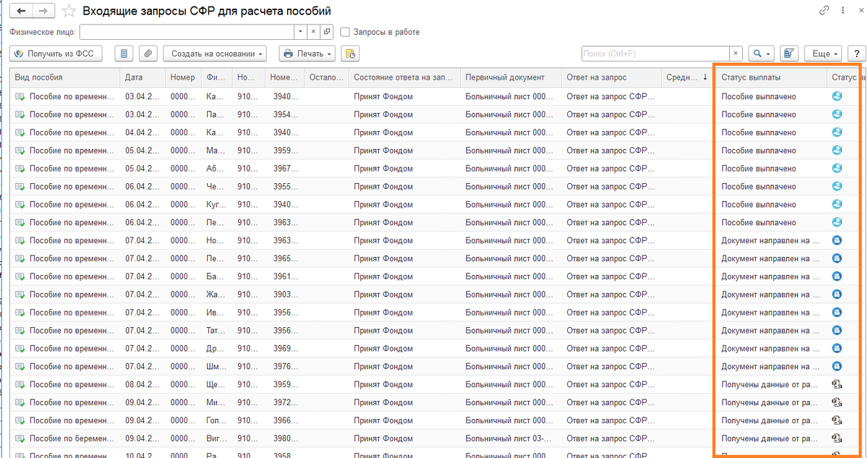Screen dimensions: 868x458
Task: Select the cell with number 3976
Action: 284,367
